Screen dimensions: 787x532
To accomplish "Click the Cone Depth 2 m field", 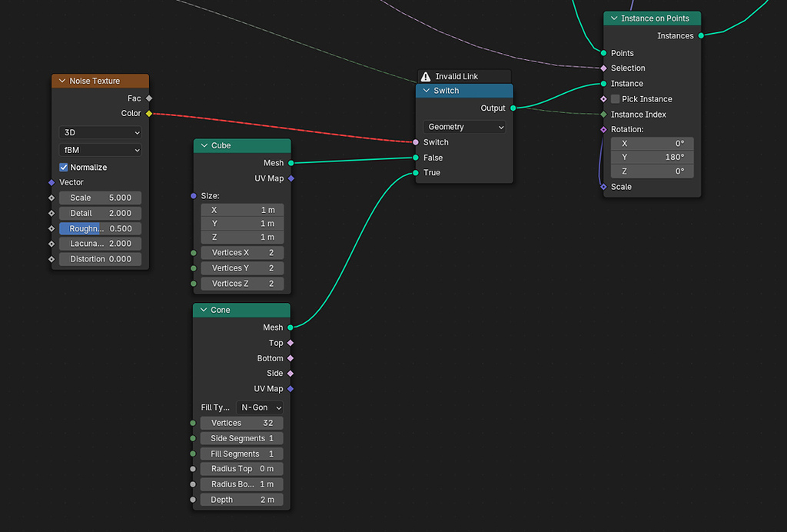I will (x=242, y=500).
